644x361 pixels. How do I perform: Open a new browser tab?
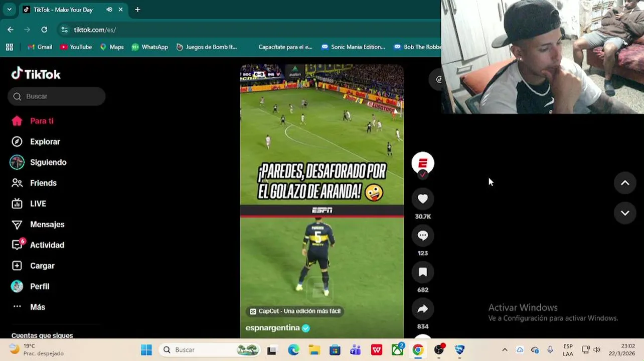[x=137, y=10]
